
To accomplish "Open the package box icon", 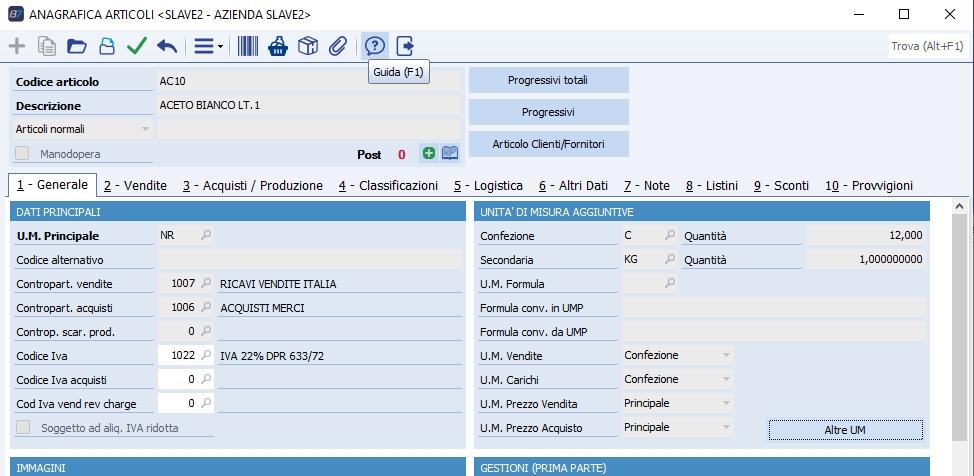I will 308,46.
